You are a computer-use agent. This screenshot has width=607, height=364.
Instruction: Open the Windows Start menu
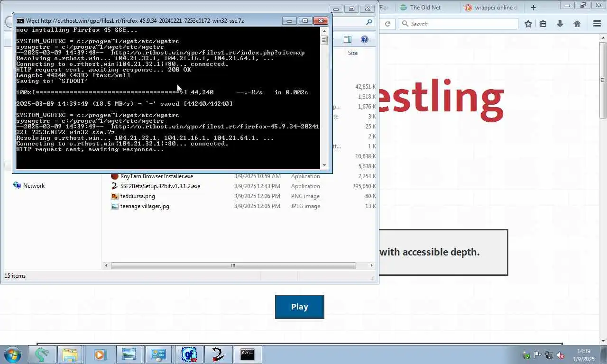(x=12, y=355)
